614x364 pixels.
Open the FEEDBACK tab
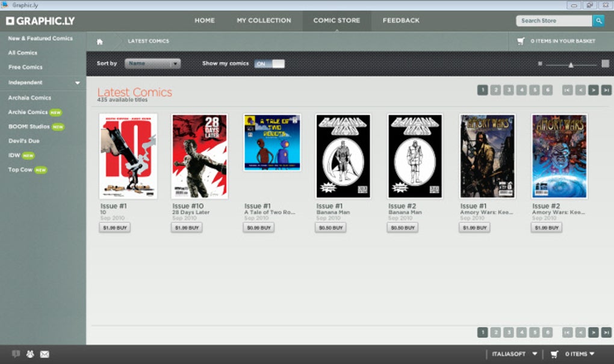[x=401, y=20]
